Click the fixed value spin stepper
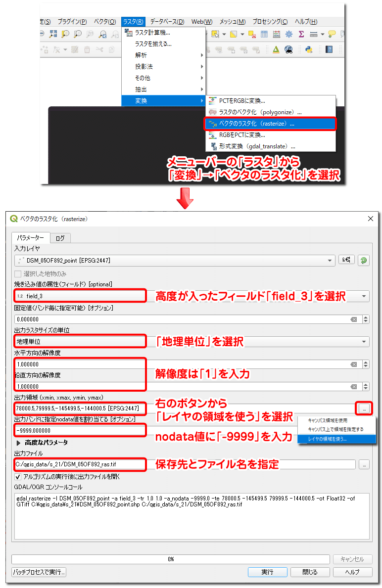 click(366, 319)
